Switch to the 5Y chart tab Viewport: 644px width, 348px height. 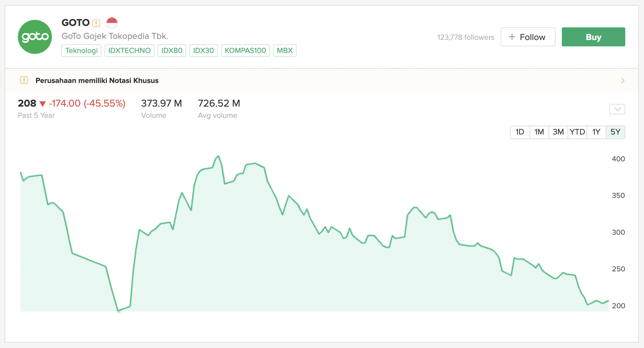[615, 132]
